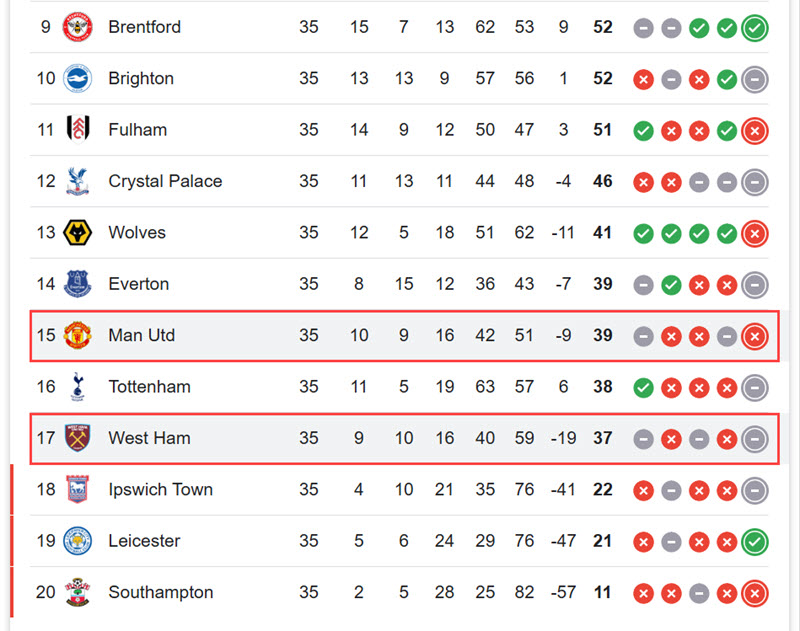Screen dimensions: 800x631
Task: Click Man Utd's points total 39
Action: pyautogui.click(x=603, y=335)
